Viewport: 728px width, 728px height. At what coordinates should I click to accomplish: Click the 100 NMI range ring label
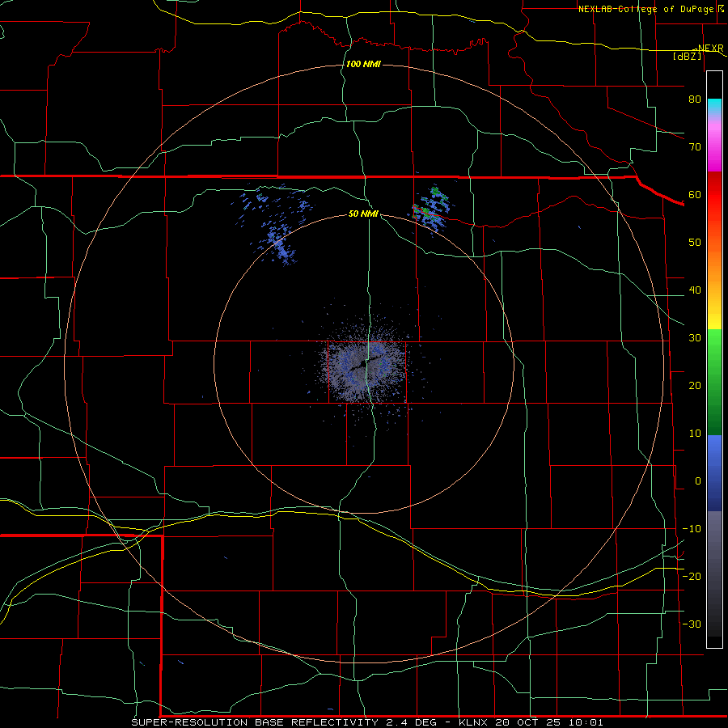point(363,64)
